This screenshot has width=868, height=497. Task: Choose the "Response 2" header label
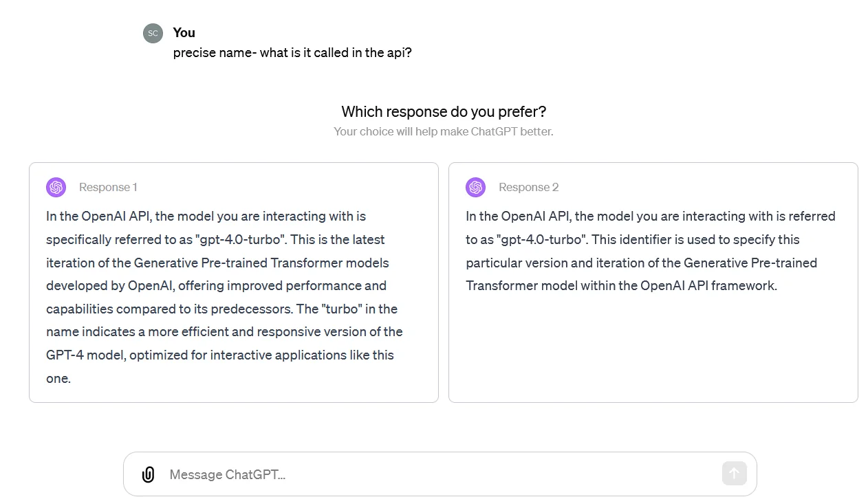(528, 187)
